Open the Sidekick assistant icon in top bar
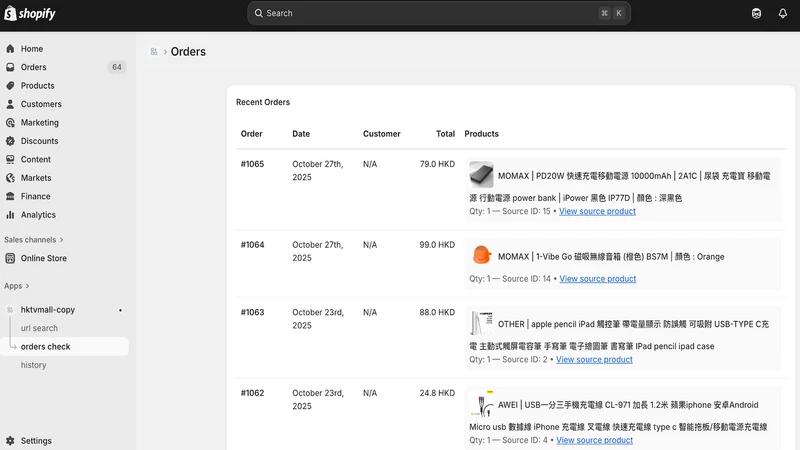Screen dimensions: 800x450 pos(757,13)
